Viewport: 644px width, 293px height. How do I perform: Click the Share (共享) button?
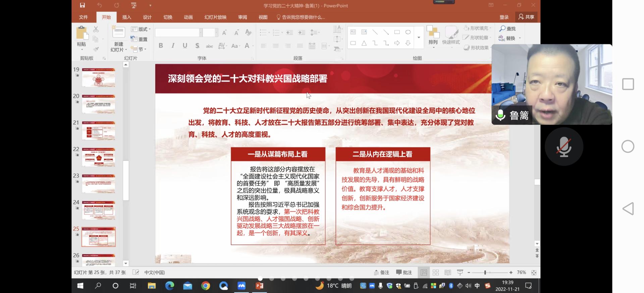(x=526, y=17)
